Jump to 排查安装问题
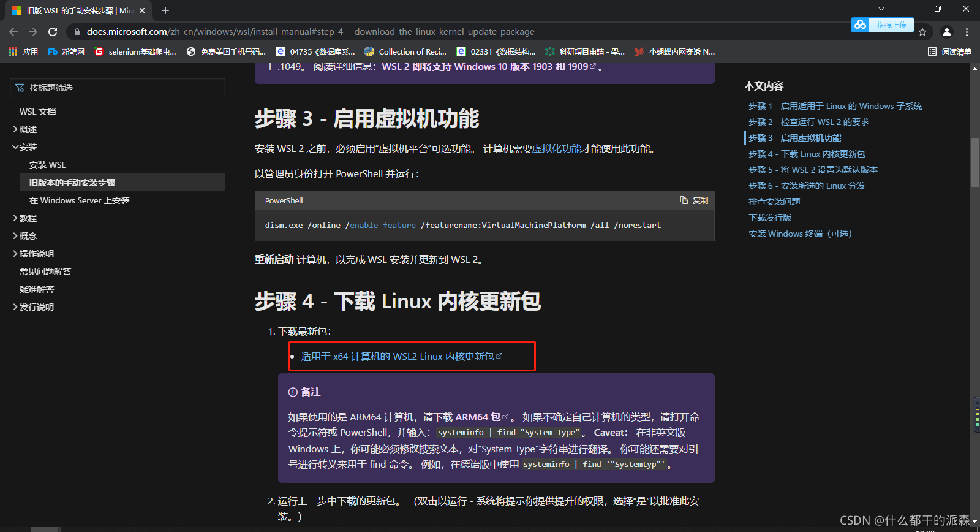Image resolution: width=980 pixels, height=532 pixels. click(774, 202)
